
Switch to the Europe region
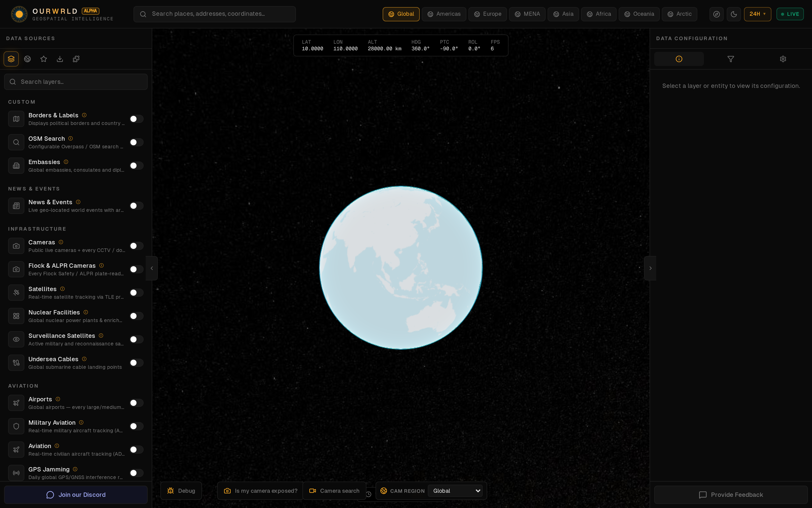tap(487, 14)
